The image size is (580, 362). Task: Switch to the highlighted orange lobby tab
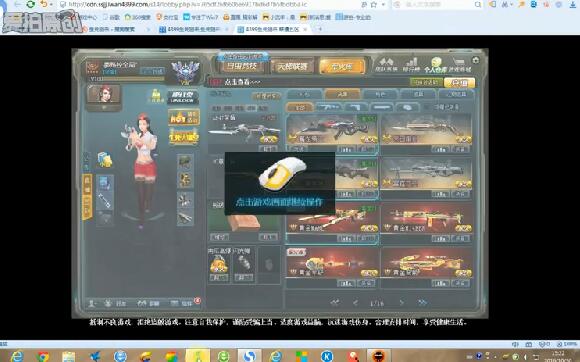342,67
